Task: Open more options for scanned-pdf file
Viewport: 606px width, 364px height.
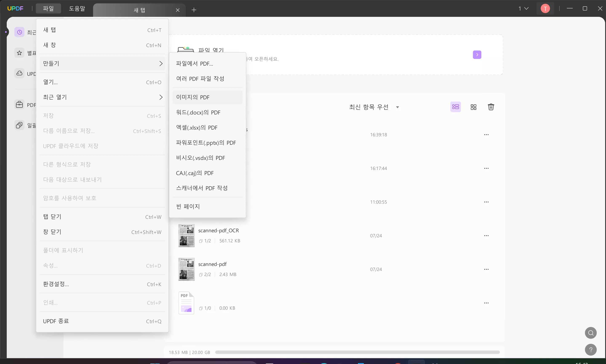Action: [486, 269]
